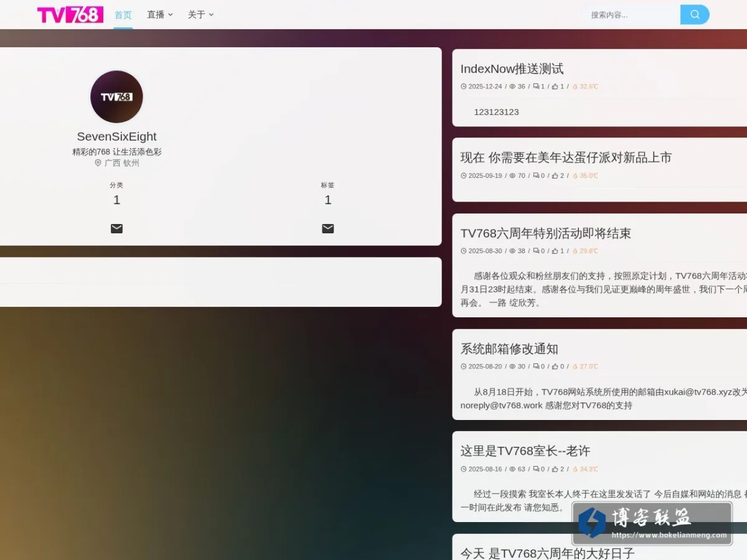Open the 标签 count of 1
The image size is (747, 560).
[x=328, y=200]
